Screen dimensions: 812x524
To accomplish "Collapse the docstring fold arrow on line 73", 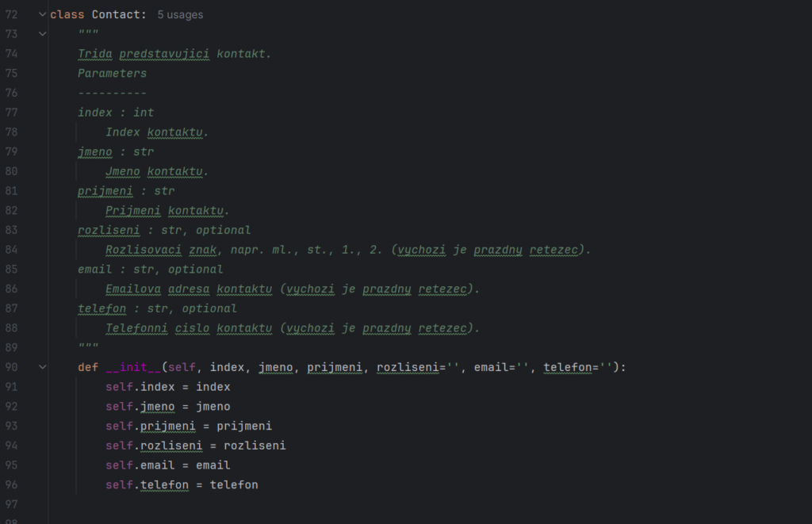I will click(x=43, y=34).
